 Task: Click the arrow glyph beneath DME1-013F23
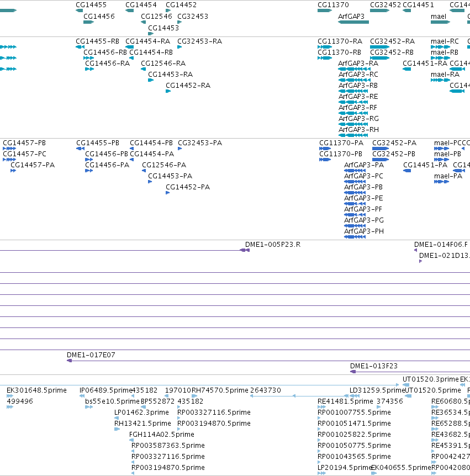[x=353, y=372]
